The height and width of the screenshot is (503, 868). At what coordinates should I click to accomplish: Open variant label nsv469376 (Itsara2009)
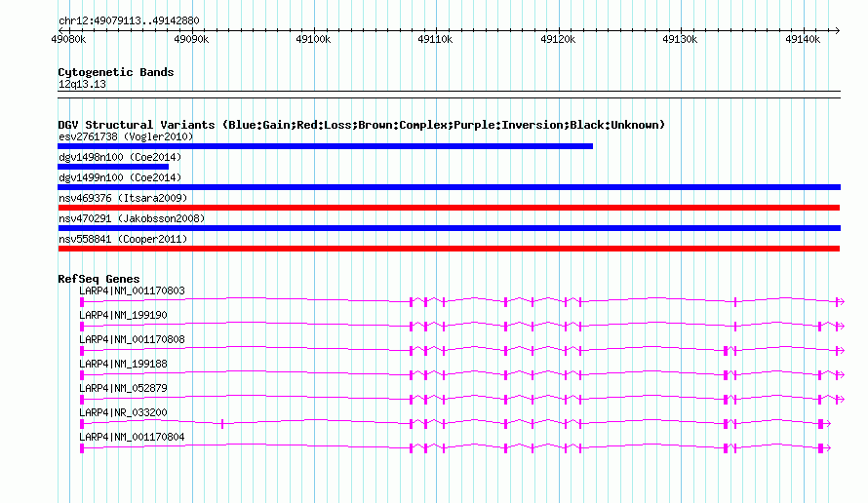pos(123,198)
